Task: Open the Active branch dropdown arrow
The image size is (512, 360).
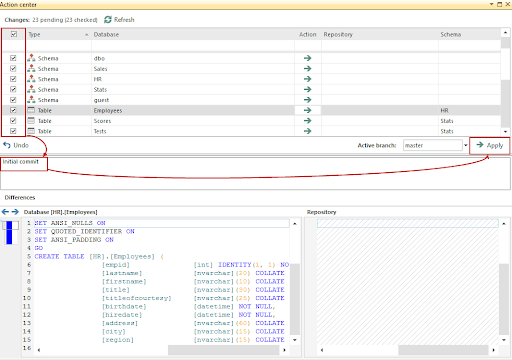Action: pos(465,145)
